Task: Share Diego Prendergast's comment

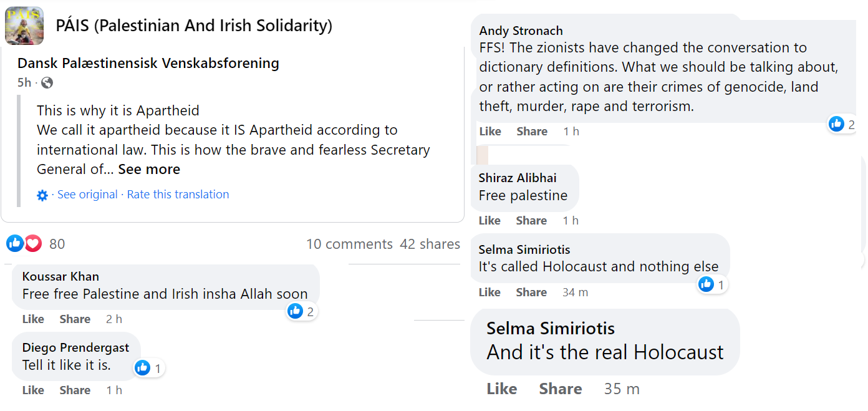Action: click(75, 390)
